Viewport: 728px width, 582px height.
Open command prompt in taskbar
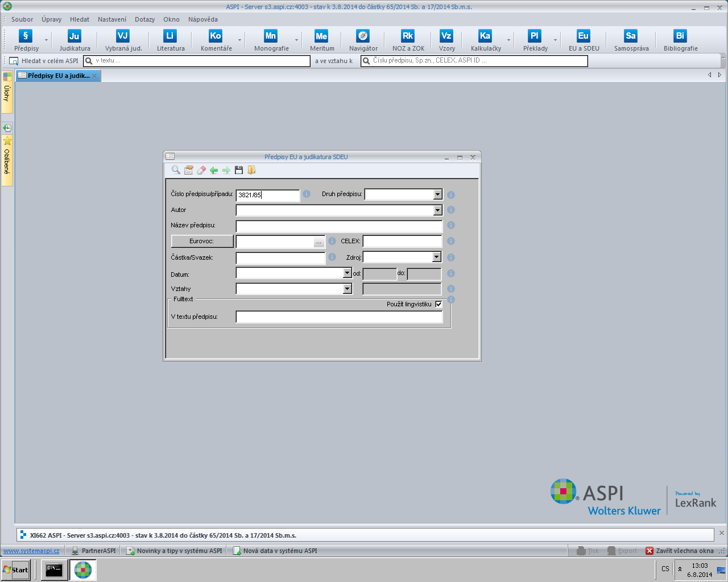(54, 569)
